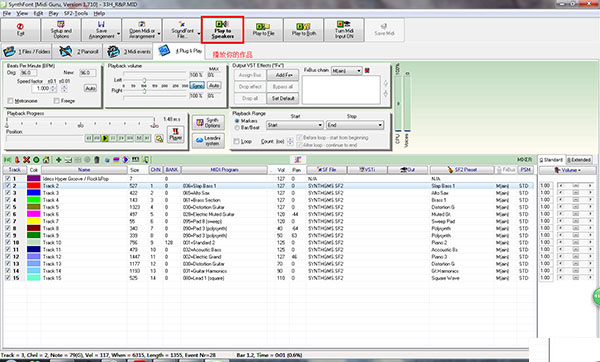600x362 pixels.
Task: Click the play arrow in transport controls
Action: tap(105, 138)
